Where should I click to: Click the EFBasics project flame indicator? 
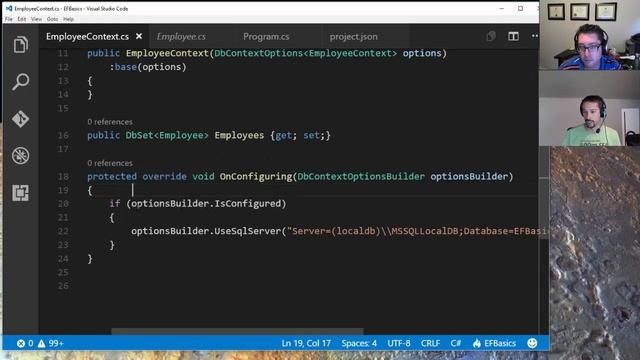point(494,343)
